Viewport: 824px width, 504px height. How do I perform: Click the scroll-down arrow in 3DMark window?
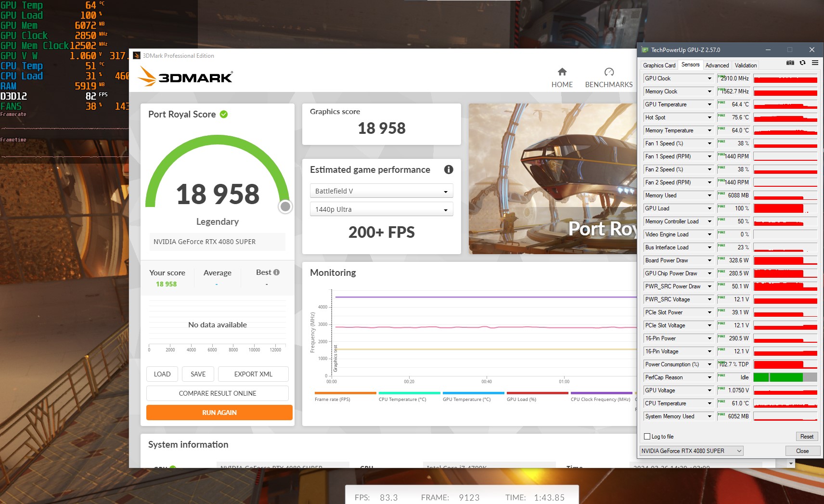[x=790, y=463]
